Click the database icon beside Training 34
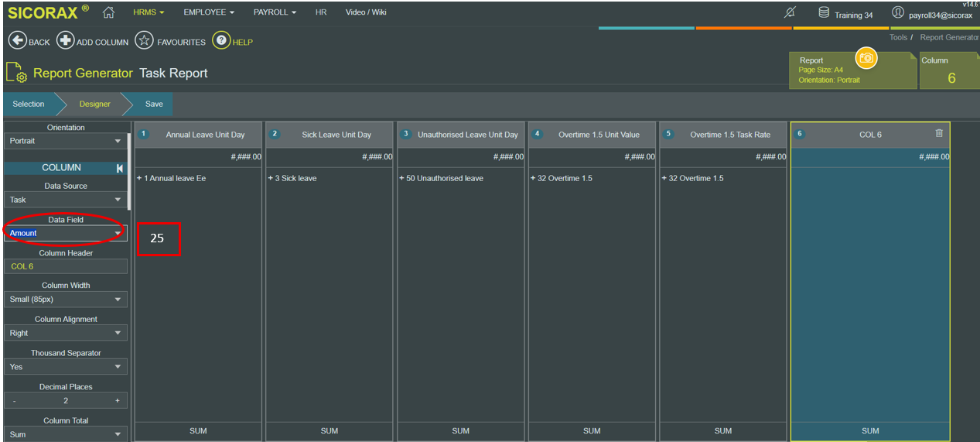 [825, 12]
